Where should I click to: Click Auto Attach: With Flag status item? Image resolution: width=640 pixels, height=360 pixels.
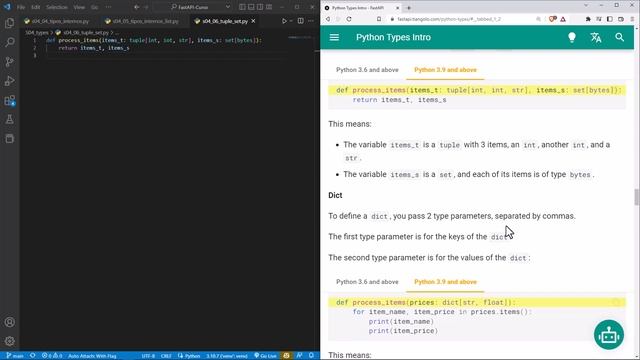point(92,356)
